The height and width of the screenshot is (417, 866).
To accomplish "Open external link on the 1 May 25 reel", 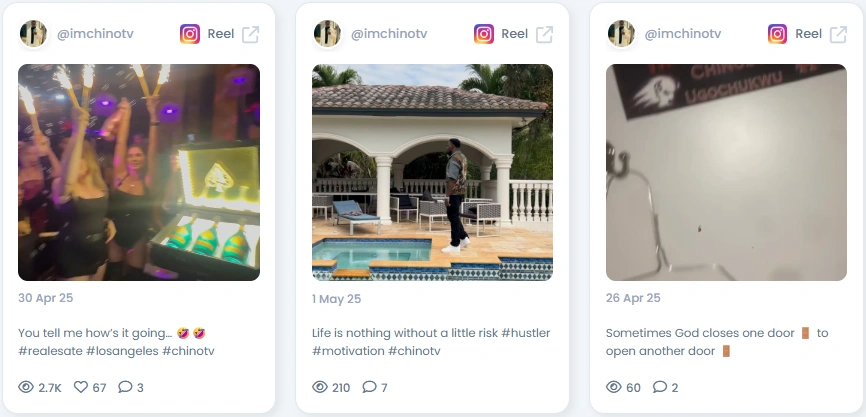I will click(x=544, y=34).
